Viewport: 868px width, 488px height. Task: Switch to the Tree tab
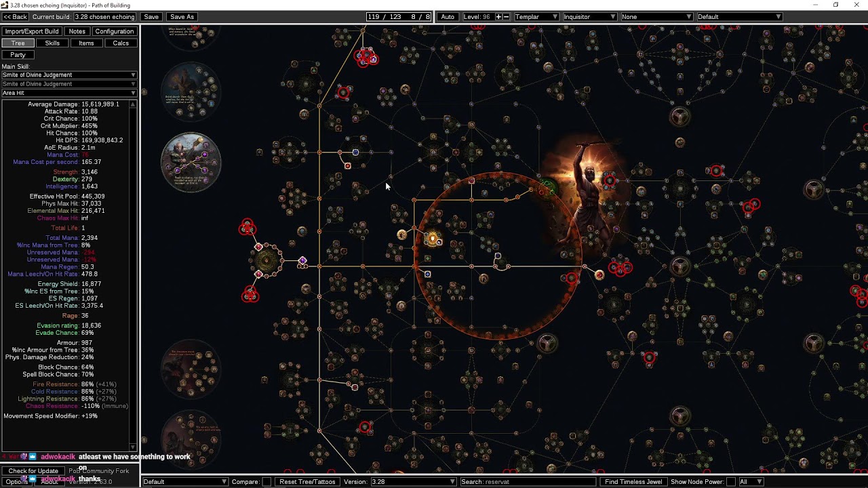18,43
